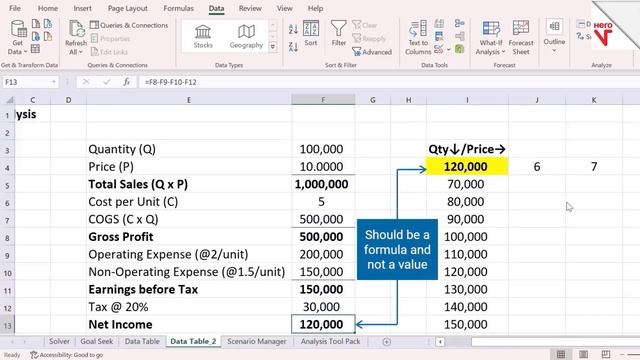Click Refresh All icon
Viewport: 640px width, 360px height.
tap(76, 38)
